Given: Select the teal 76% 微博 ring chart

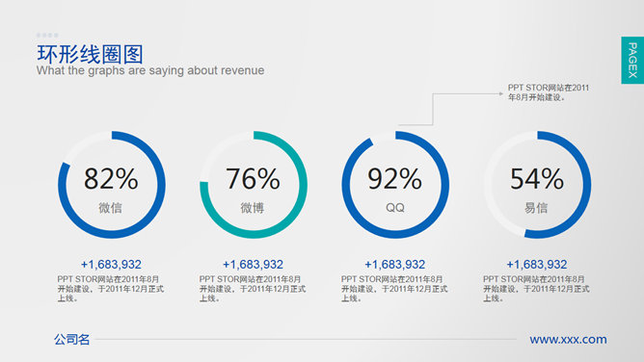Looking at the screenshot, I should (254, 185).
